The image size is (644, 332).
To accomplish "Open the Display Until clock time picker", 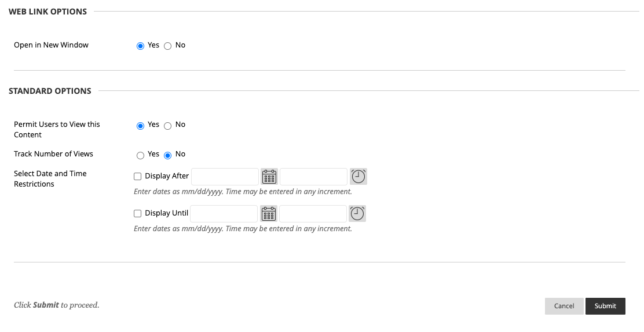I will point(357,214).
